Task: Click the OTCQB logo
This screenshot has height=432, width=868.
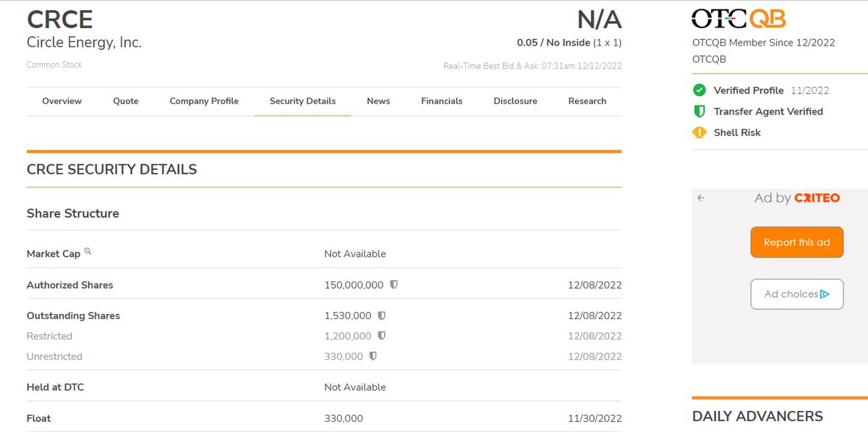Action: [739, 19]
